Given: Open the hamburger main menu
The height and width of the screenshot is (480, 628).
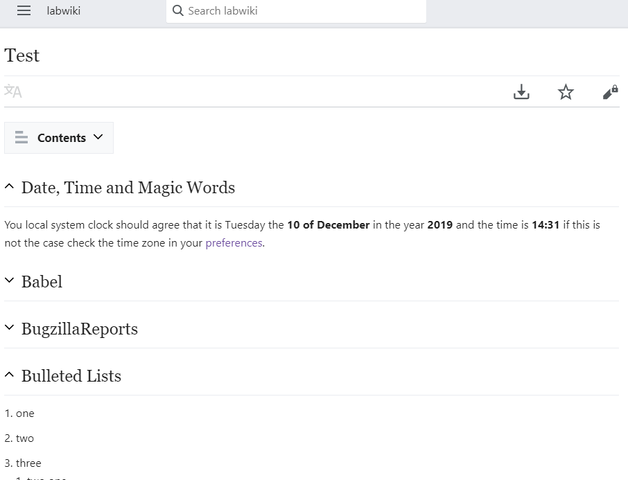Looking at the screenshot, I should (x=24, y=11).
